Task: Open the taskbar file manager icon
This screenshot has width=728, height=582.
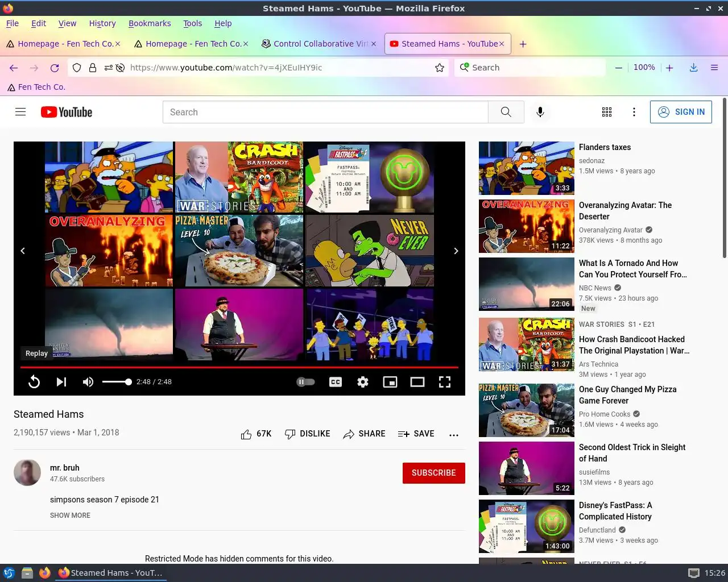Action: tap(27, 573)
